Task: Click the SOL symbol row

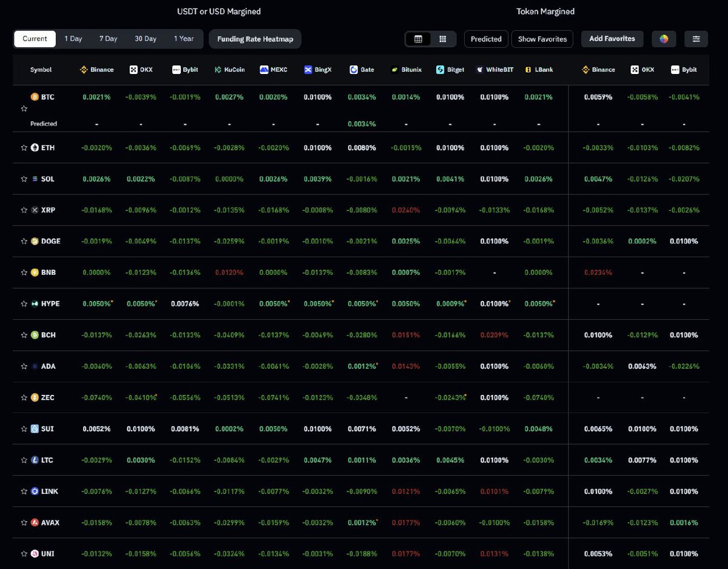Action: click(x=47, y=178)
